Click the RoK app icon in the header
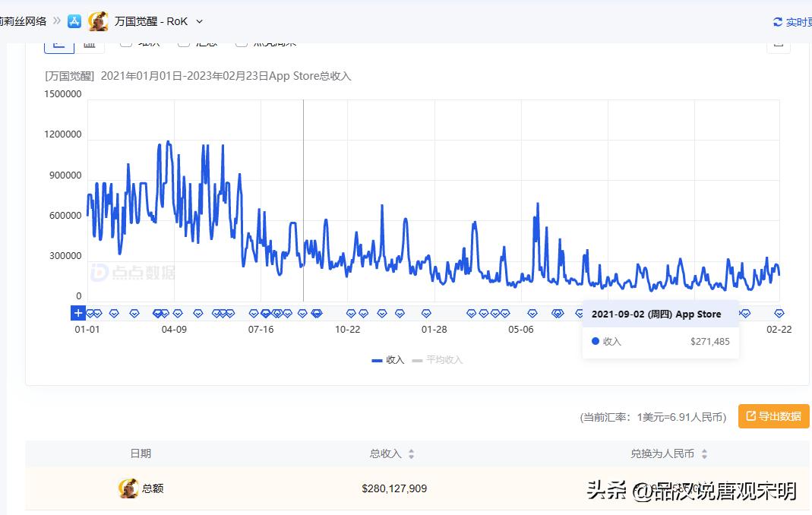The image size is (812, 515). click(97, 21)
